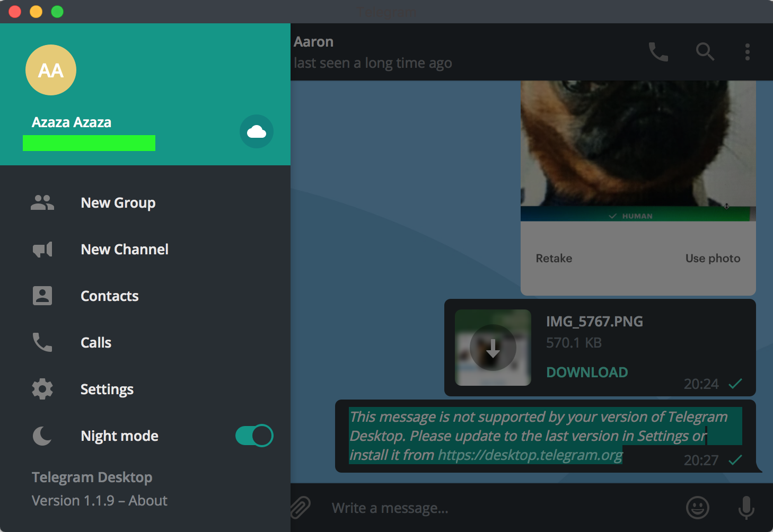Image resolution: width=773 pixels, height=532 pixels.
Task: Record a voice message with microphone icon
Action: coord(746,508)
